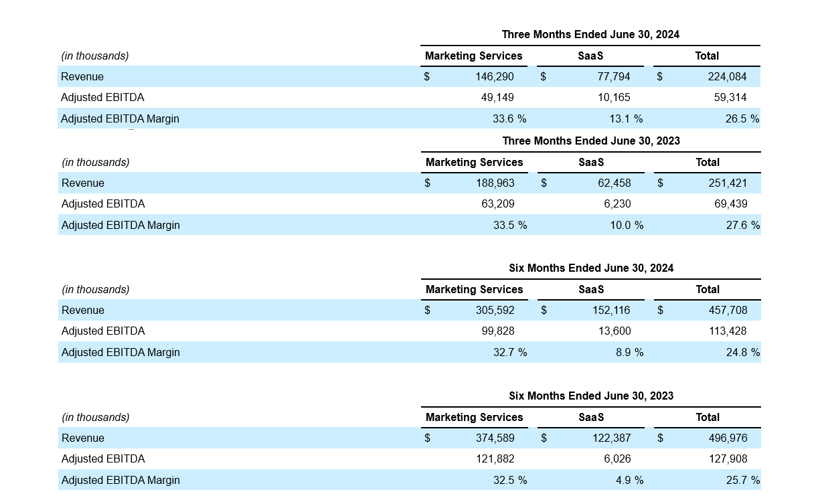Image resolution: width=816 pixels, height=504 pixels.
Task: Click the margin cell 10.0 %
Action: tap(627, 226)
